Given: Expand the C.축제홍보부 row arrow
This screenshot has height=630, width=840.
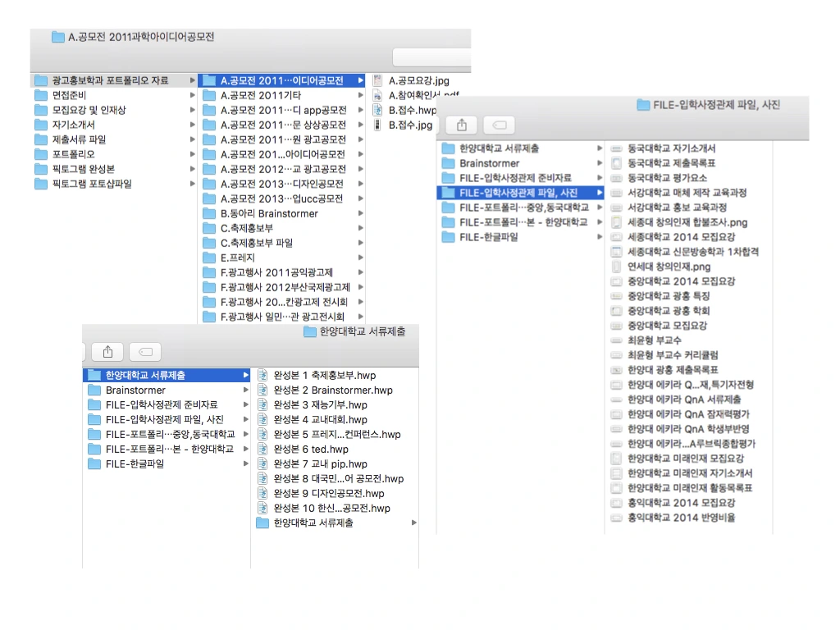Looking at the screenshot, I should [x=361, y=228].
